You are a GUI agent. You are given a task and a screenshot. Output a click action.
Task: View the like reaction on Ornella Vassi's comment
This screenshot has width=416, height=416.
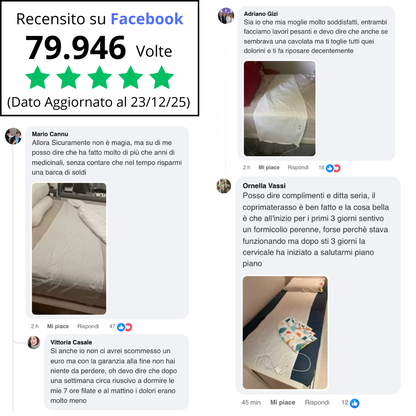click(x=354, y=403)
